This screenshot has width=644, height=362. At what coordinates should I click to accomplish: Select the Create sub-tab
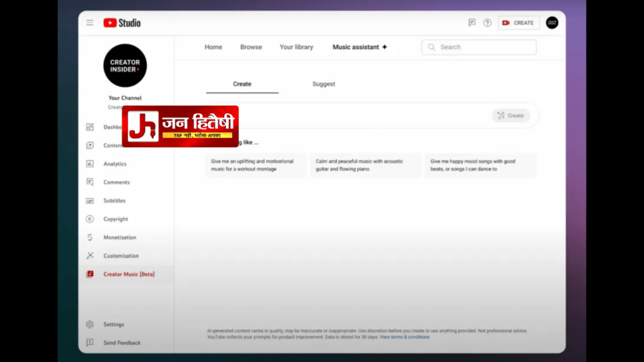tap(242, 84)
